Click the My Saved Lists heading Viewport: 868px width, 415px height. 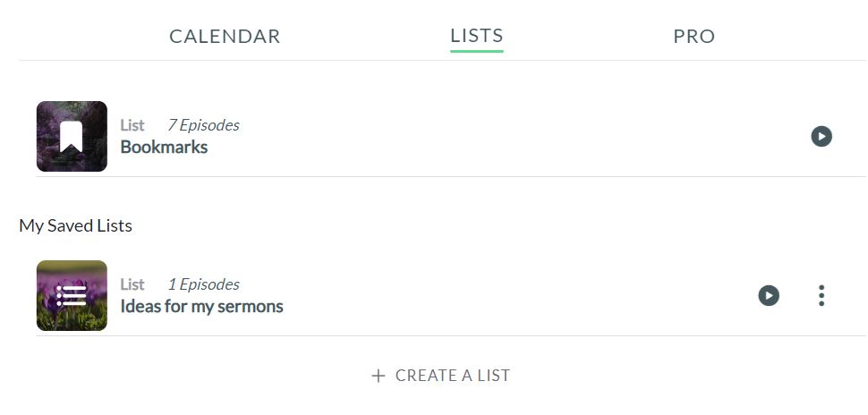(75, 225)
